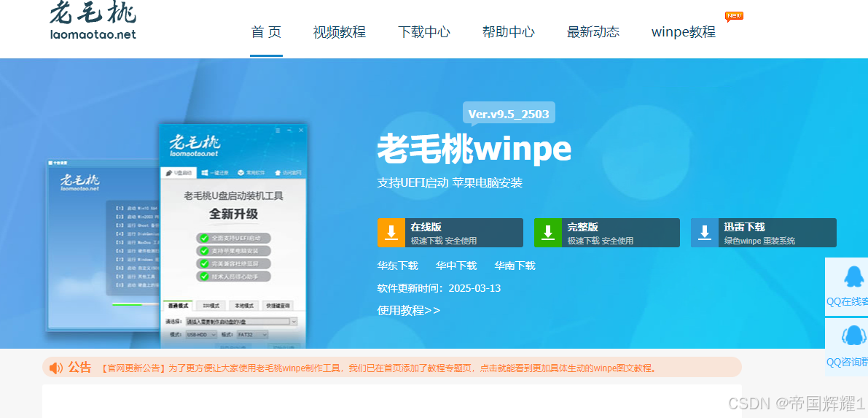The height and width of the screenshot is (418, 868).
Task: Click the green download arrow icon
Action: pos(548,232)
